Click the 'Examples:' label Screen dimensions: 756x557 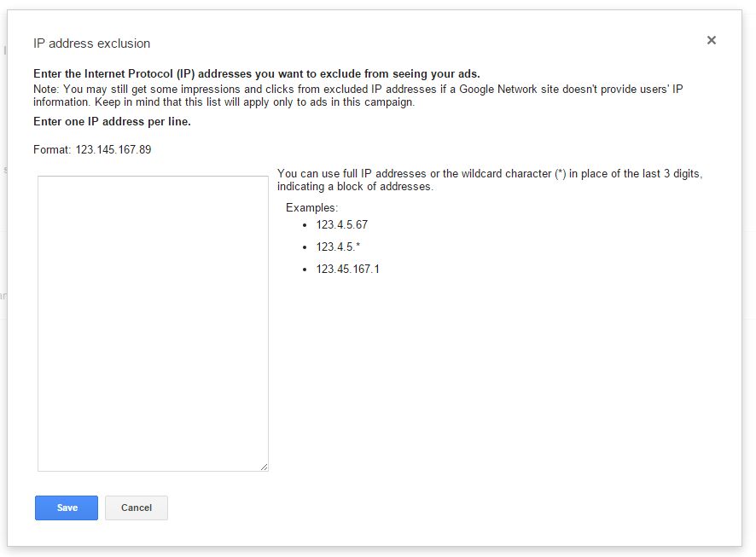(x=312, y=207)
